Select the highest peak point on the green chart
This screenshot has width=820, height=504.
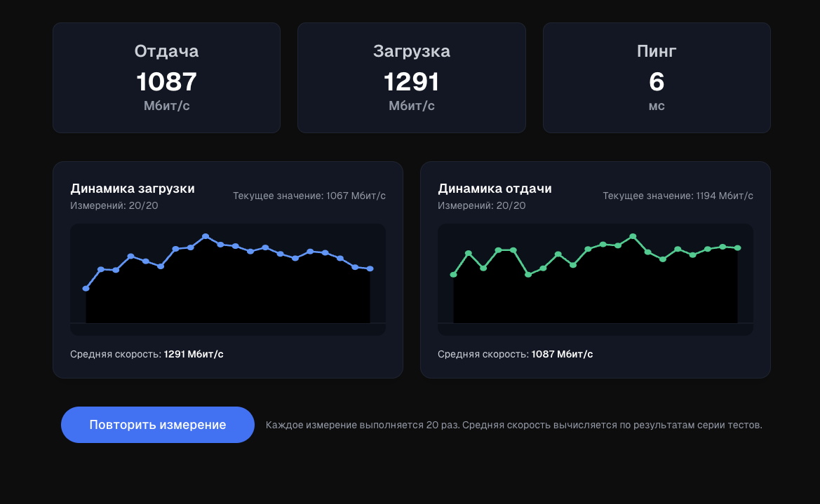click(633, 236)
